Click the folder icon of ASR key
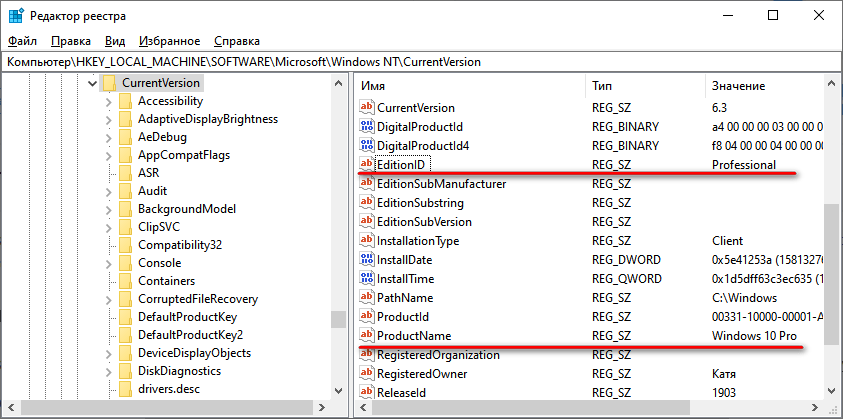The height and width of the screenshot is (419, 843). [x=125, y=173]
